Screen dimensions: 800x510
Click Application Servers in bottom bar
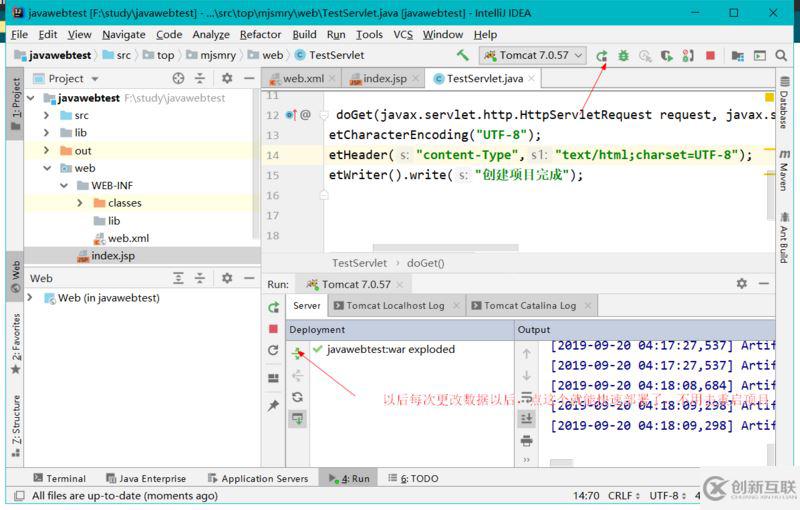click(x=257, y=479)
